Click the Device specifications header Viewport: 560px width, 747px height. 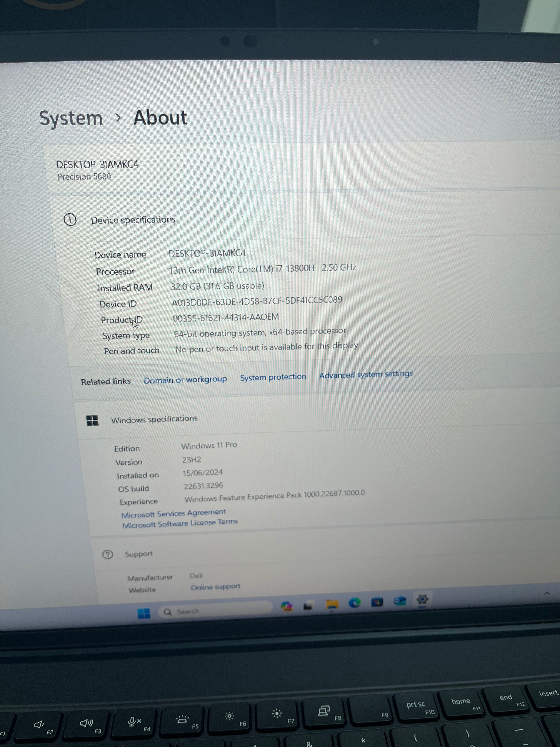pyautogui.click(x=133, y=220)
